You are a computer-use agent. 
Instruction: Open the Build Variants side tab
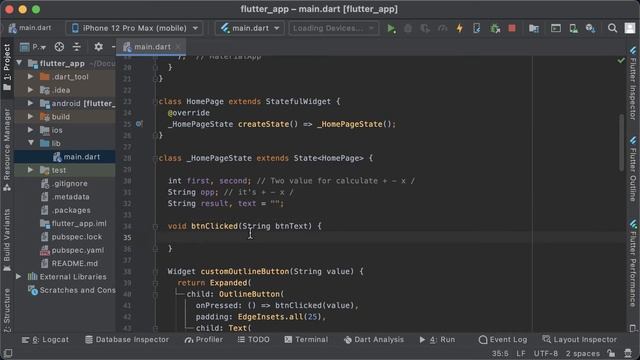pyautogui.click(x=7, y=241)
